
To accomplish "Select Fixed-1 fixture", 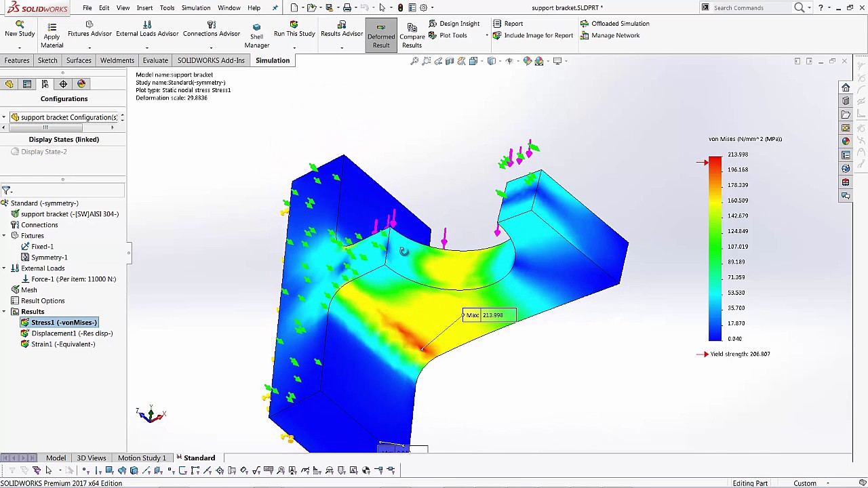I will point(37,247).
